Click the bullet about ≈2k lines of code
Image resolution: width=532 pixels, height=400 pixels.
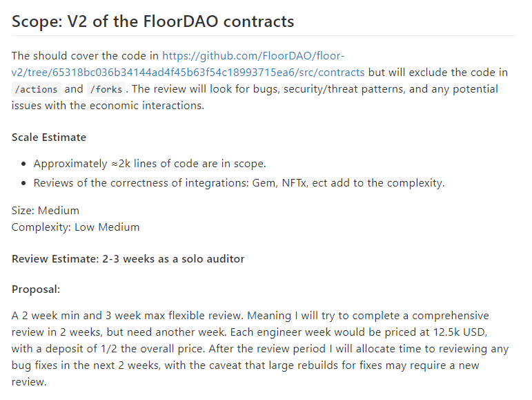point(150,164)
